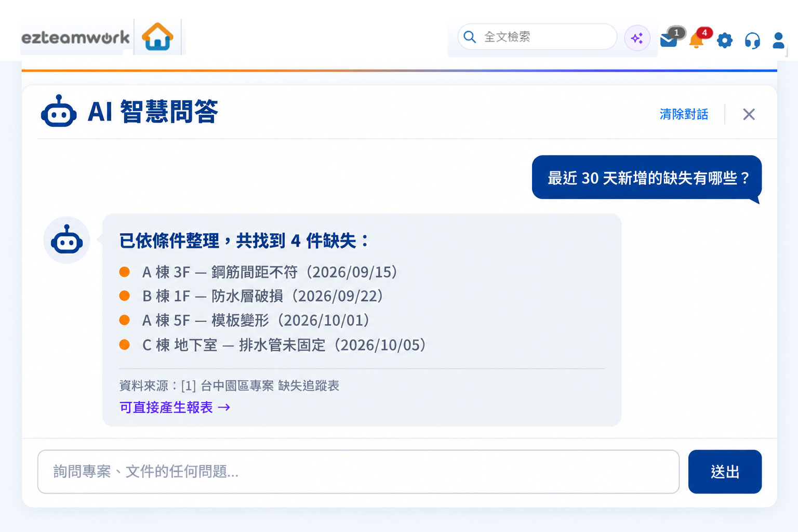The height and width of the screenshot is (532, 798).
Task: Click the bot avatar beside the answer
Action: click(x=66, y=240)
